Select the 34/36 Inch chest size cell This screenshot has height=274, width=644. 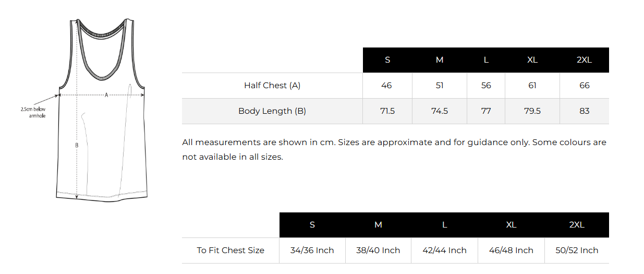pyautogui.click(x=312, y=251)
